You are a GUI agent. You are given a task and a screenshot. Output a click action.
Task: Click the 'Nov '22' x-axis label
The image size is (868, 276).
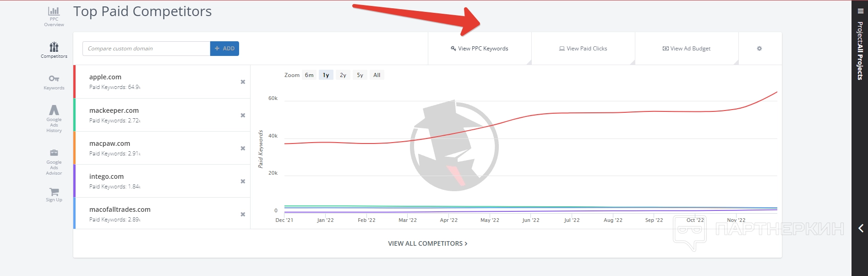pyautogui.click(x=736, y=220)
